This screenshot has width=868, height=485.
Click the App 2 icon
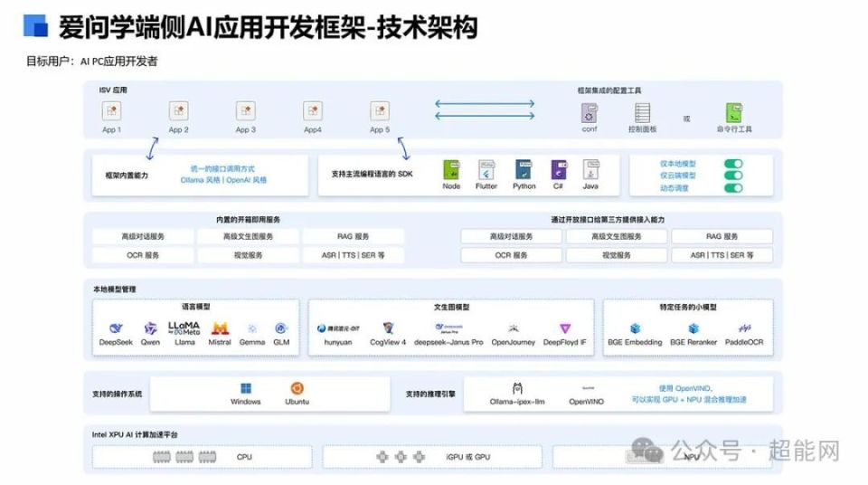[178, 111]
